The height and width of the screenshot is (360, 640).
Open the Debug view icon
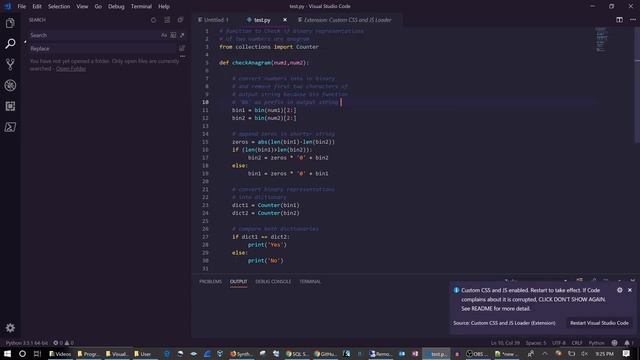10,85
